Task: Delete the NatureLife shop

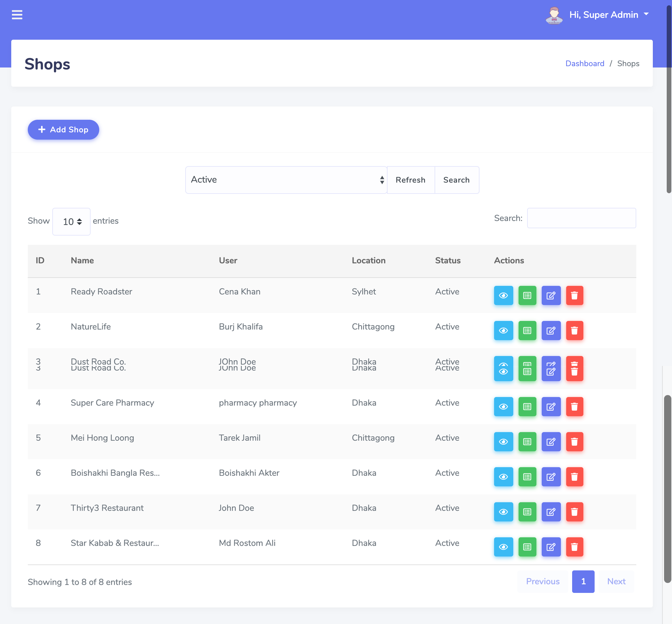Action: click(574, 331)
